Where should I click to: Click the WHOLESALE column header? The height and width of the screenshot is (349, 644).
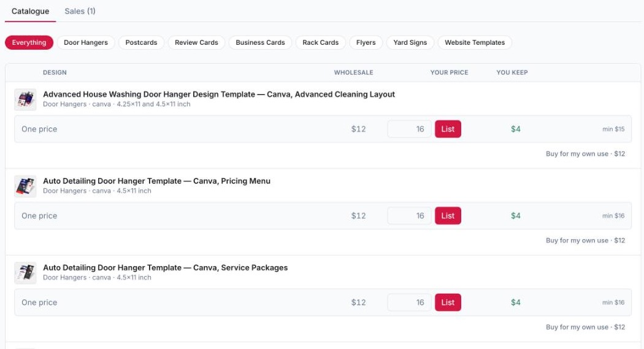354,72
